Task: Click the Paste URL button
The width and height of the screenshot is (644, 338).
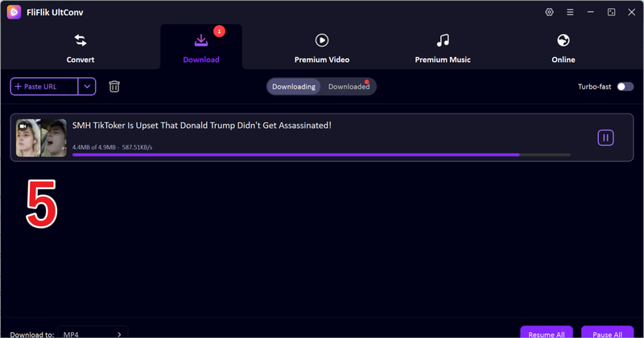Action: click(44, 87)
